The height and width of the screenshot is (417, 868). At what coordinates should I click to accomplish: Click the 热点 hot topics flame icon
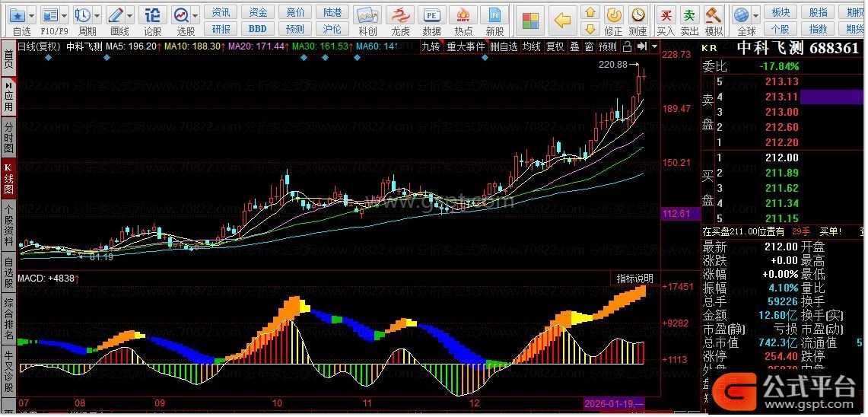point(463,15)
